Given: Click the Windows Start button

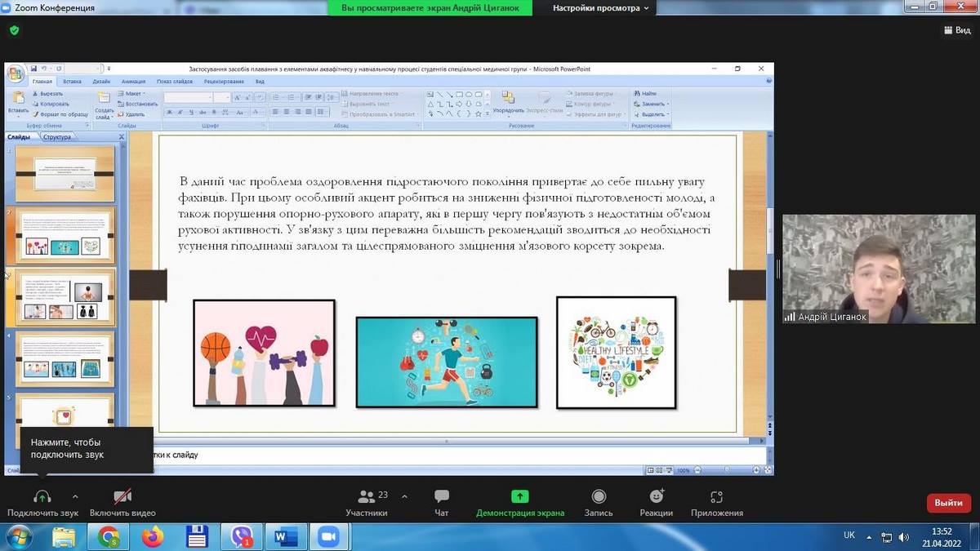Looking at the screenshot, I should [x=18, y=536].
